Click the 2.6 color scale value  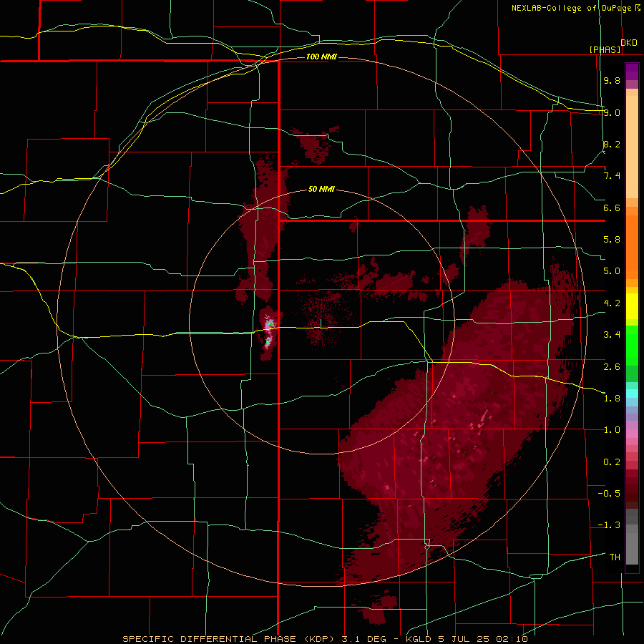[612, 367]
